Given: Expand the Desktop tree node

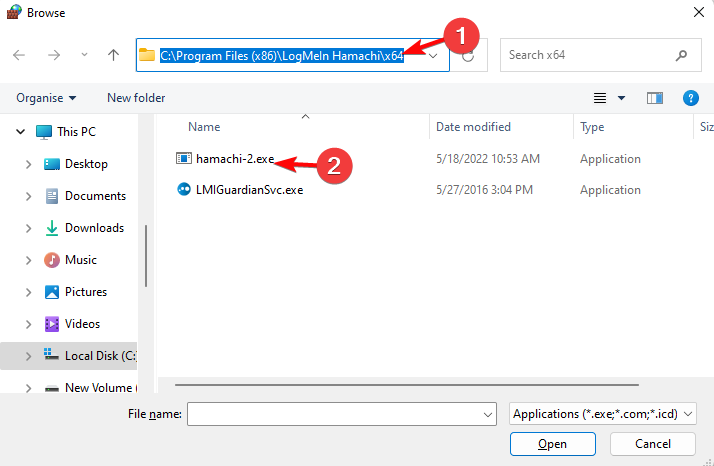Looking at the screenshot, I should [x=28, y=164].
